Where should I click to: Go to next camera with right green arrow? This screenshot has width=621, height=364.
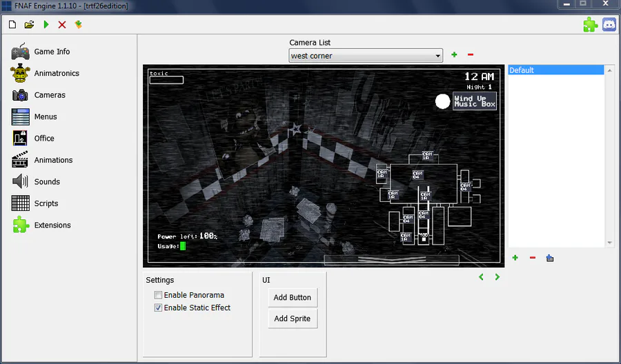[497, 277]
